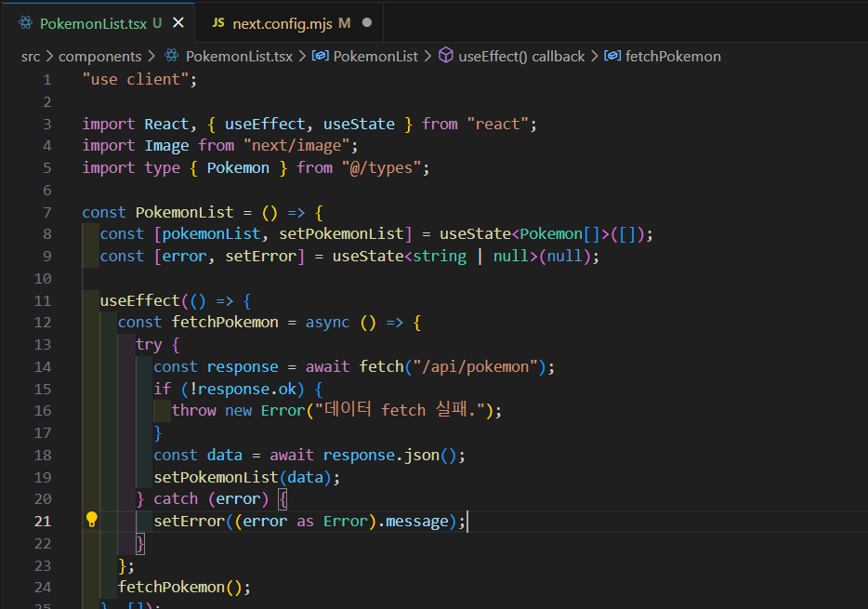Click the "데이터 fetch 실패." error string

[400, 410]
